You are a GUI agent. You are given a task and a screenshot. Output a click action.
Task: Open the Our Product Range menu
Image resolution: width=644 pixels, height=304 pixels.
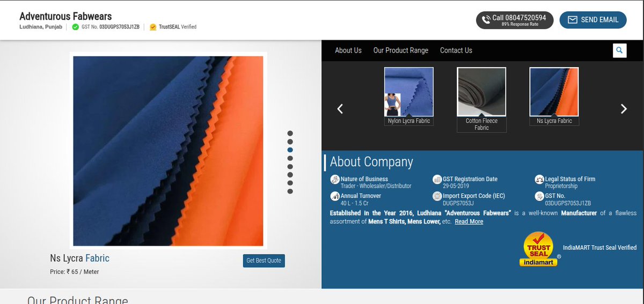[401, 50]
